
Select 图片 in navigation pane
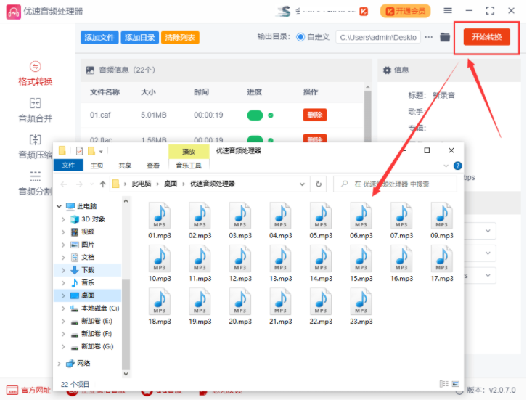[88, 245]
